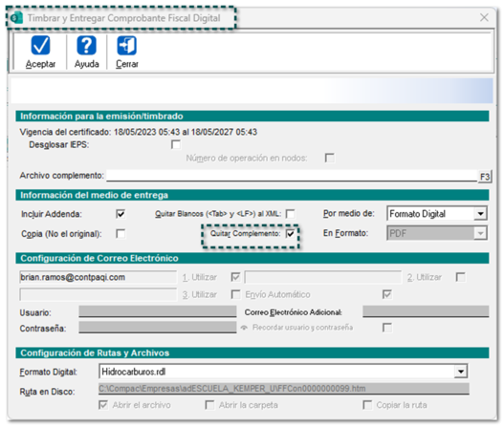The width and height of the screenshot is (504, 427).
Task: Expand the Por medio de dropdown
Action: click(480, 214)
